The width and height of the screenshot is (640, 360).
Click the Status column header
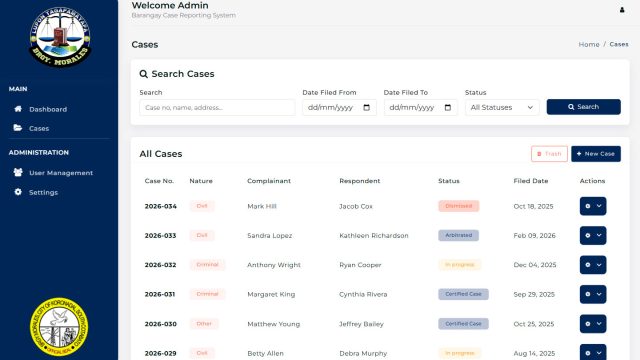449,181
